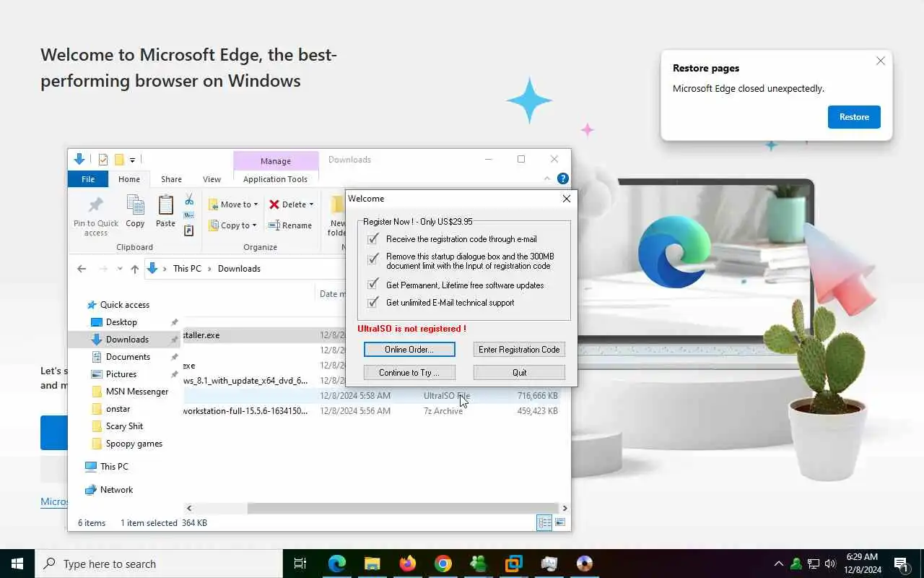Viewport: 924px width, 578px height.
Task: Dismiss the Restore pages popup
Action: (x=881, y=61)
